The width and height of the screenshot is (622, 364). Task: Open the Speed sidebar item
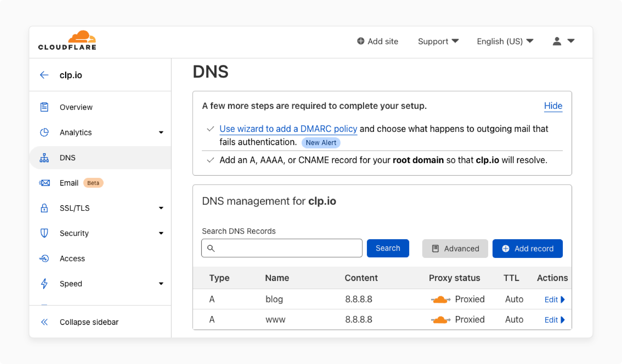coord(100,283)
